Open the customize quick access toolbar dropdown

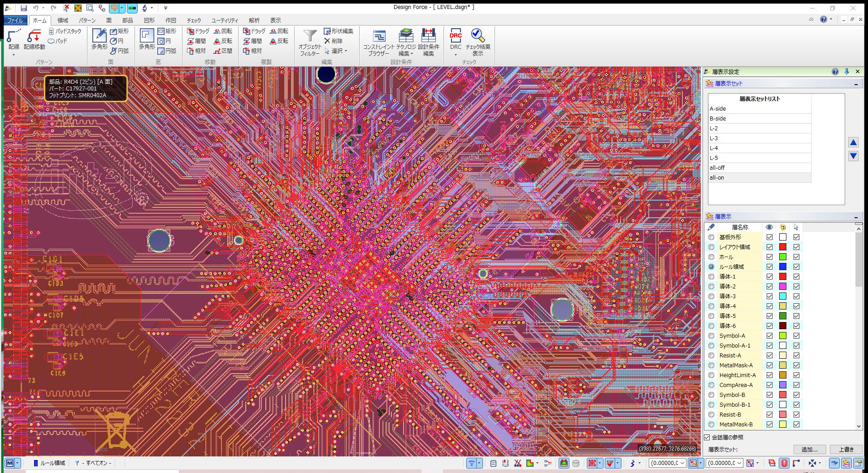(165, 8)
